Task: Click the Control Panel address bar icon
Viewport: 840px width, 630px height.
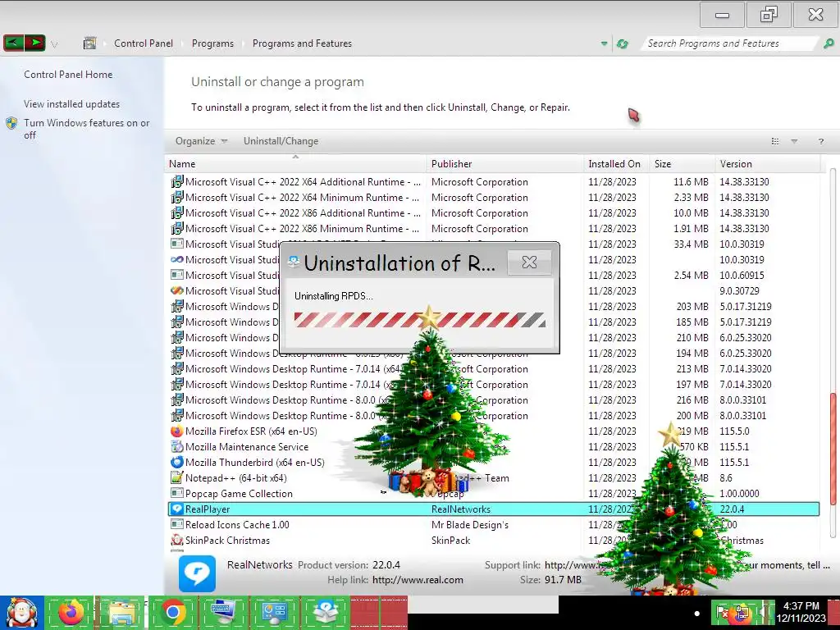Action: pos(90,43)
